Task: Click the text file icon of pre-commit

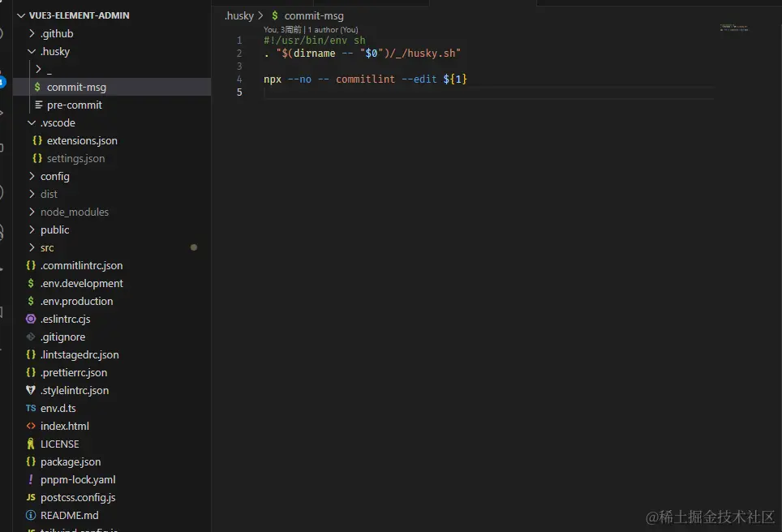Action: tap(38, 105)
